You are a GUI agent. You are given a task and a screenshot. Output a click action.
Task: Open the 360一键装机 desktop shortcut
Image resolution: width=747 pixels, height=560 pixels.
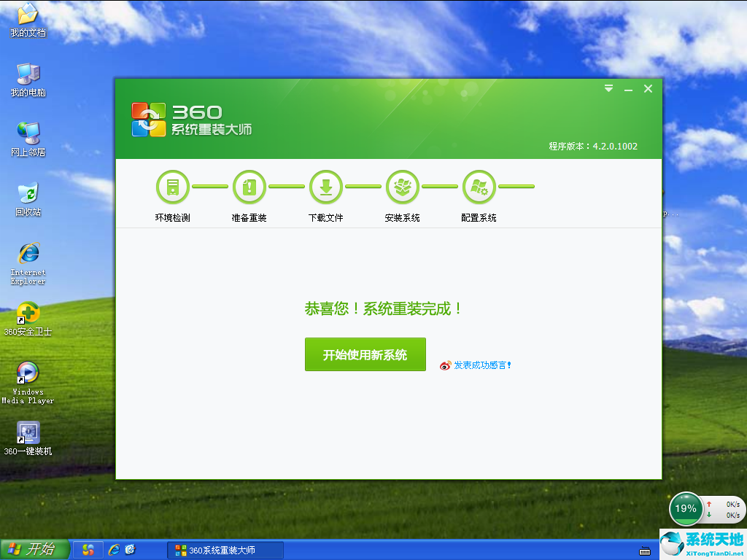(x=28, y=433)
